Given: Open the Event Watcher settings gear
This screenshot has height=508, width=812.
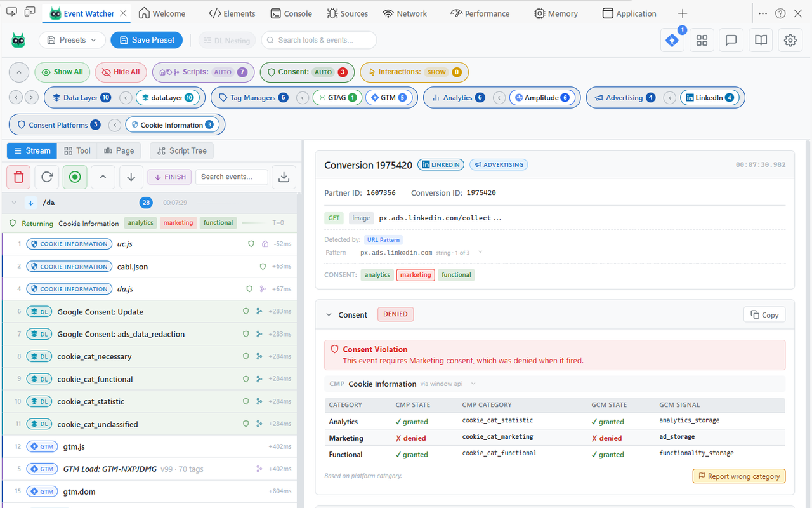Looking at the screenshot, I should tap(790, 40).
